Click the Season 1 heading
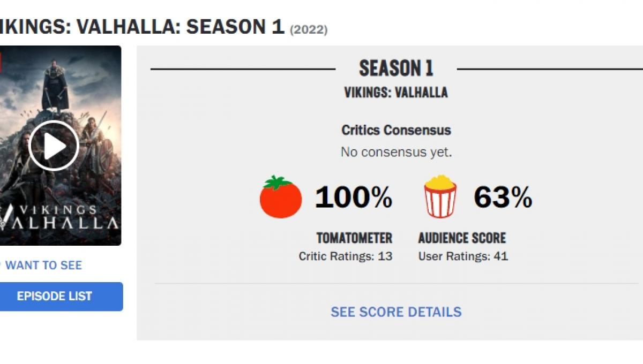This screenshot has height=364, width=643. tap(397, 69)
